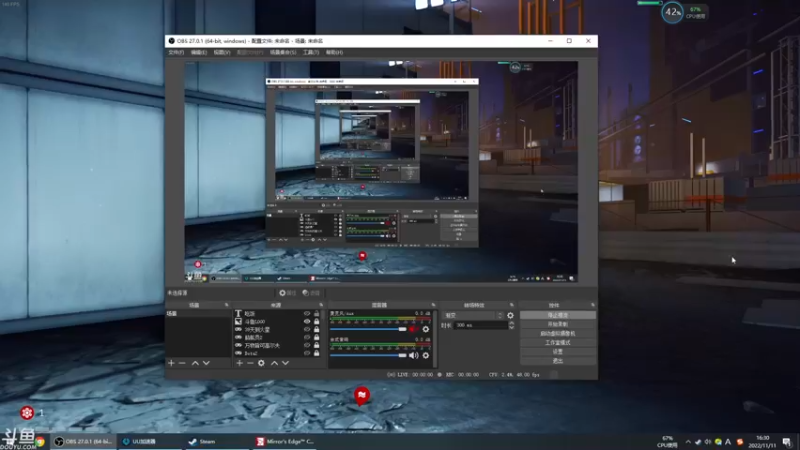
Task: Open the 文件(F) menu in OBS
Action: coord(176,53)
